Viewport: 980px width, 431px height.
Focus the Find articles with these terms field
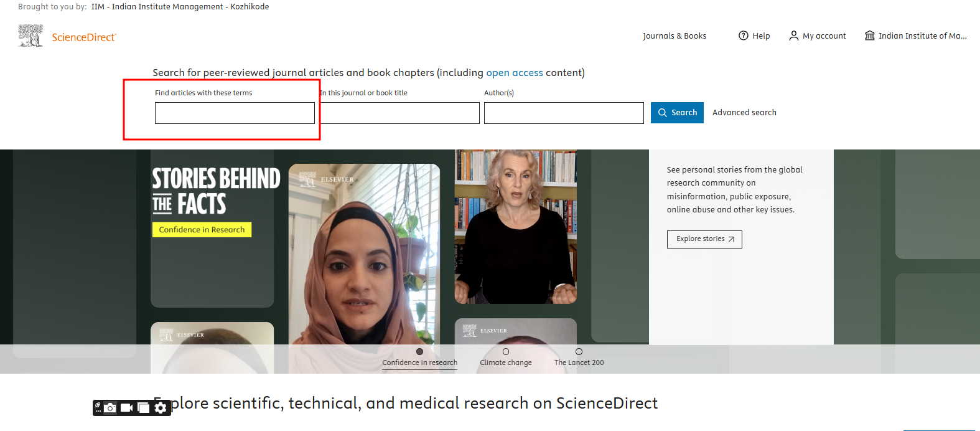(x=235, y=113)
